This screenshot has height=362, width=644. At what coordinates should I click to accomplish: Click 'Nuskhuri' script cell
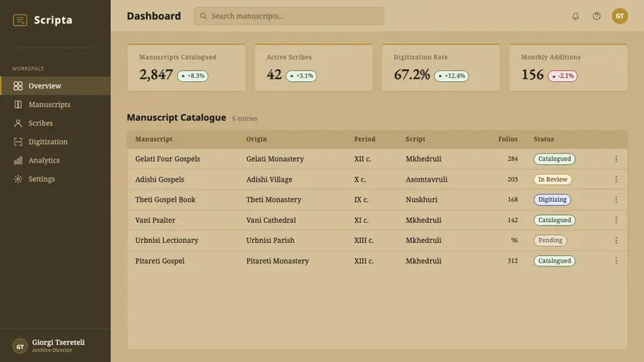(422, 200)
